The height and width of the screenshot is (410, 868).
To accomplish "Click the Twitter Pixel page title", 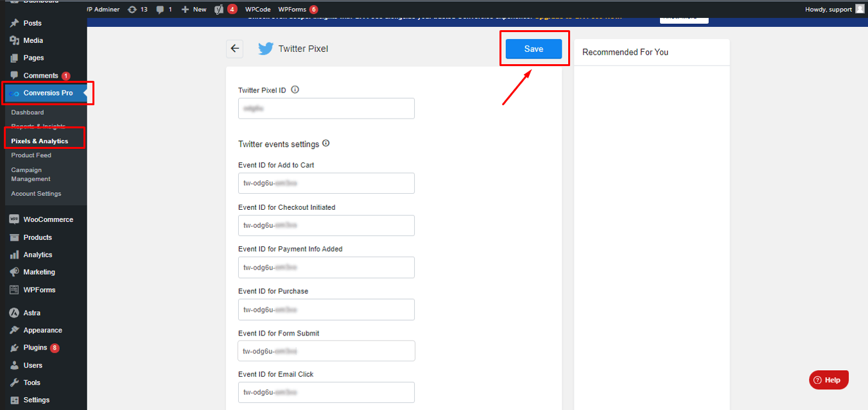I will [303, 49].
